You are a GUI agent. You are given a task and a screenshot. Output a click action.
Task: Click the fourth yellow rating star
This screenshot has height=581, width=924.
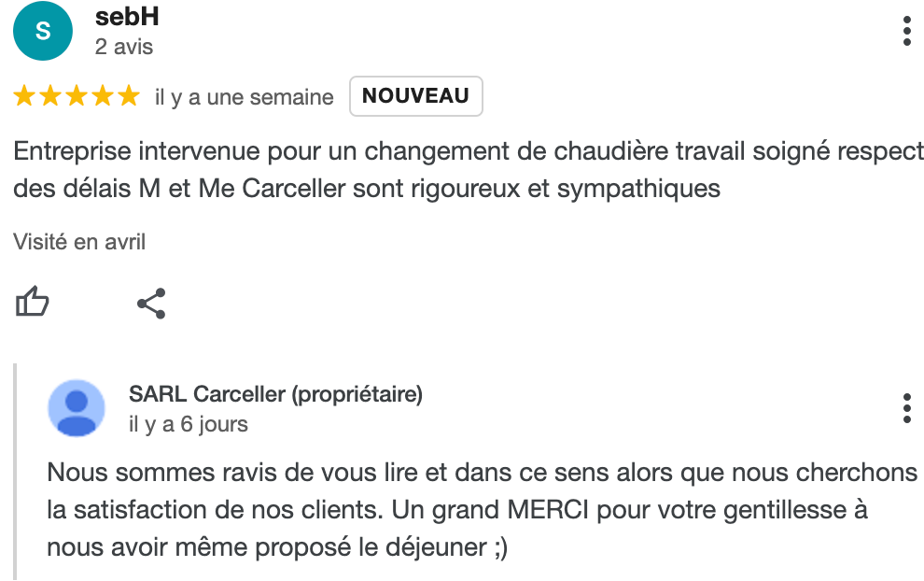(103, 95)
